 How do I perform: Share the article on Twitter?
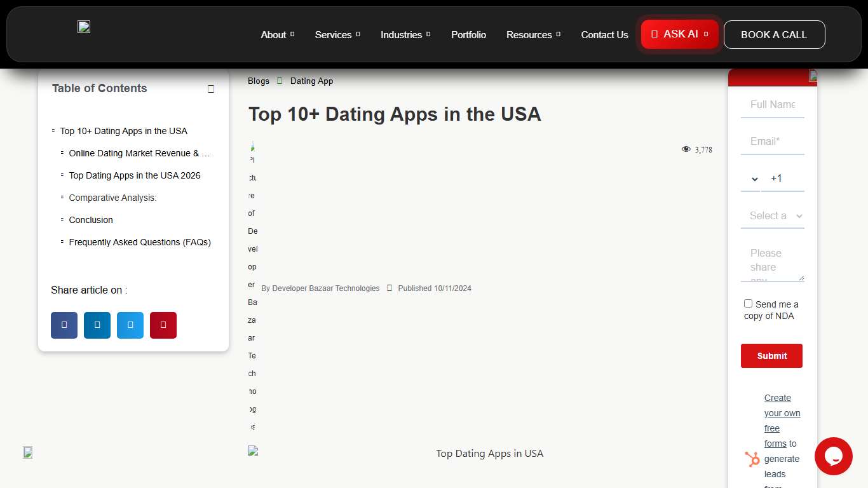click(x=130, y=325)
